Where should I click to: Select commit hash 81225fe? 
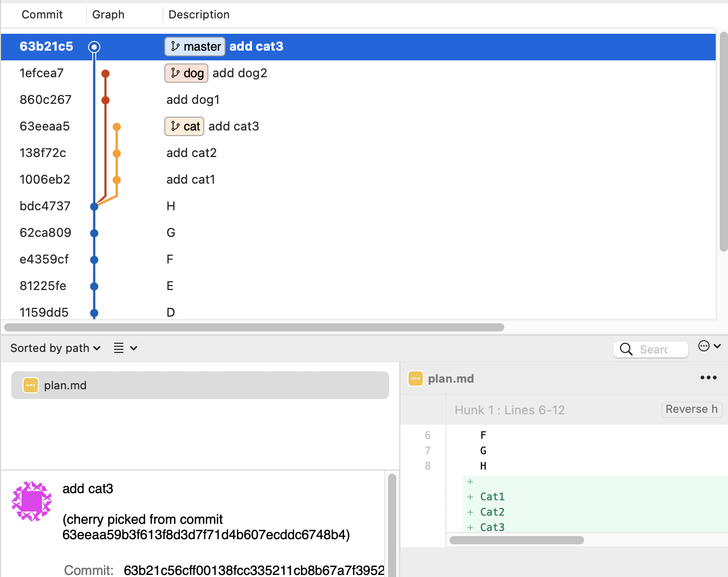43,286
